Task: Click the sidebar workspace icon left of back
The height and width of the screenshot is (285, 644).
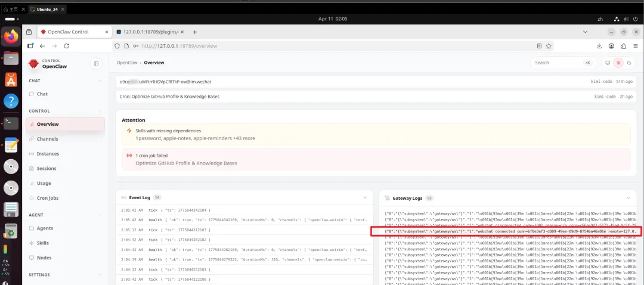Action: coord(30,46)
